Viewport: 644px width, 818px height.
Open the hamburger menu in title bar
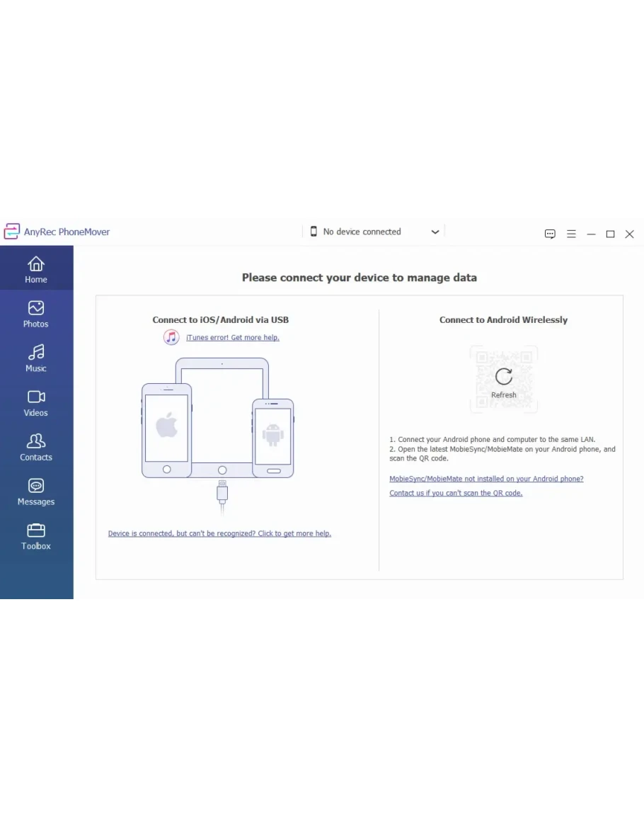pyautogui.click(x=571, y=234)
